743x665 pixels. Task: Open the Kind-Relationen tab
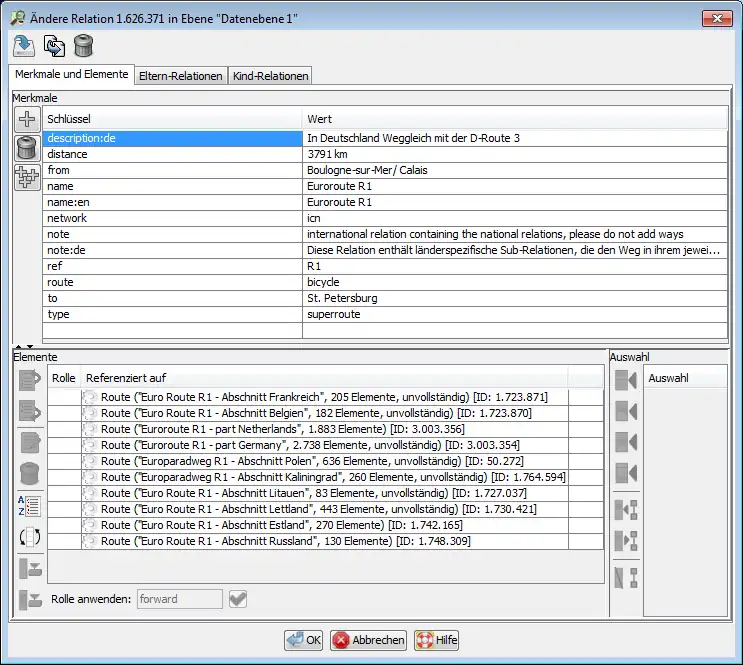pos(270,76)
